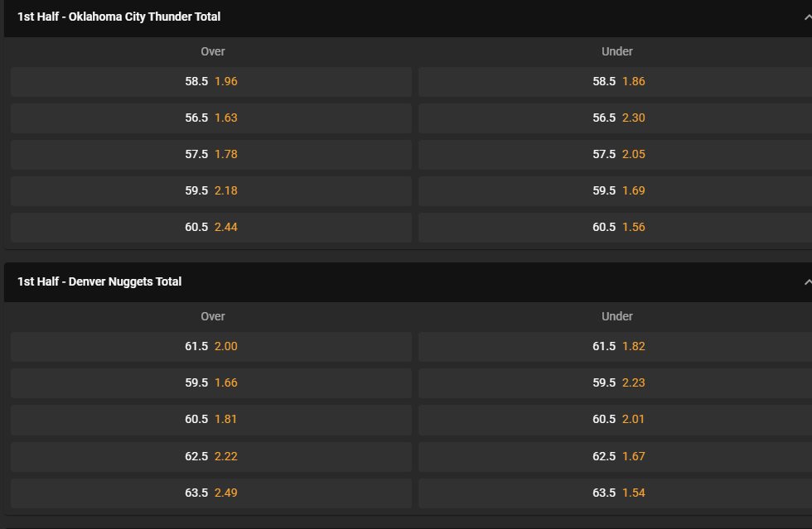The image size is (812, 529).
Task: Select Nuggets Over 59.5 odds 1.66
Action: 211,383
